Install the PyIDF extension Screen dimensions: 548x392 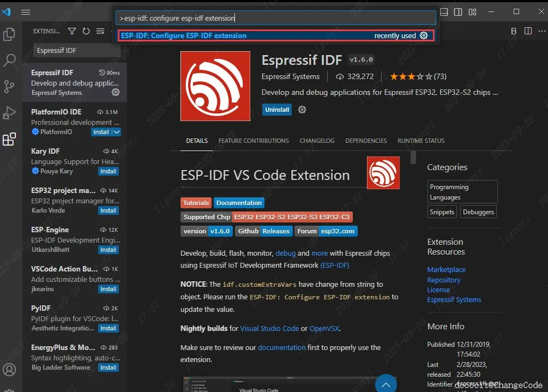pyautogui.click(x=109, y=328)
